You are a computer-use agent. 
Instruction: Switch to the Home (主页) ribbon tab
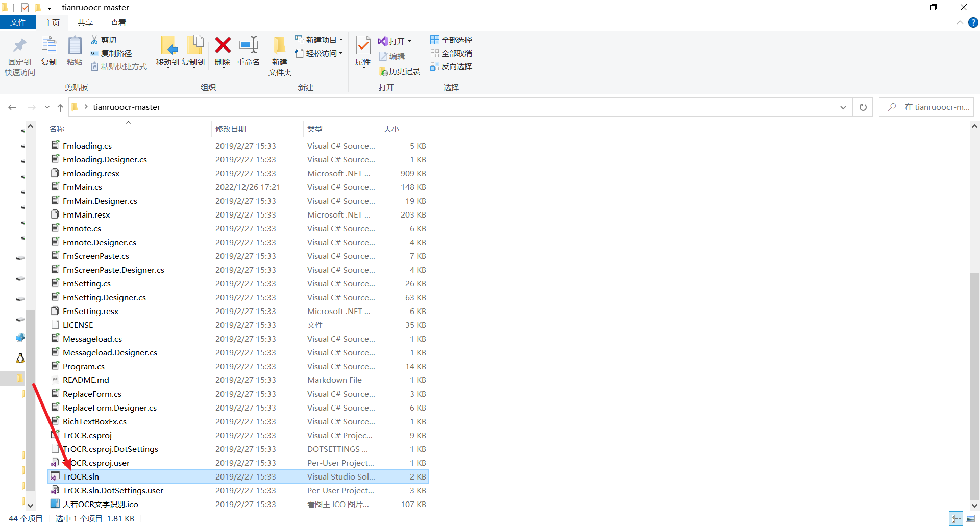52,22
